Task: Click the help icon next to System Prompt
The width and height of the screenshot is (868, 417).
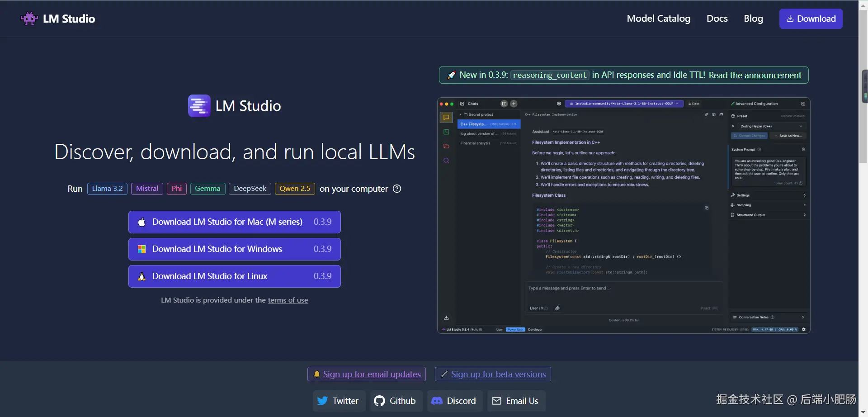Action: click(759, 149)
